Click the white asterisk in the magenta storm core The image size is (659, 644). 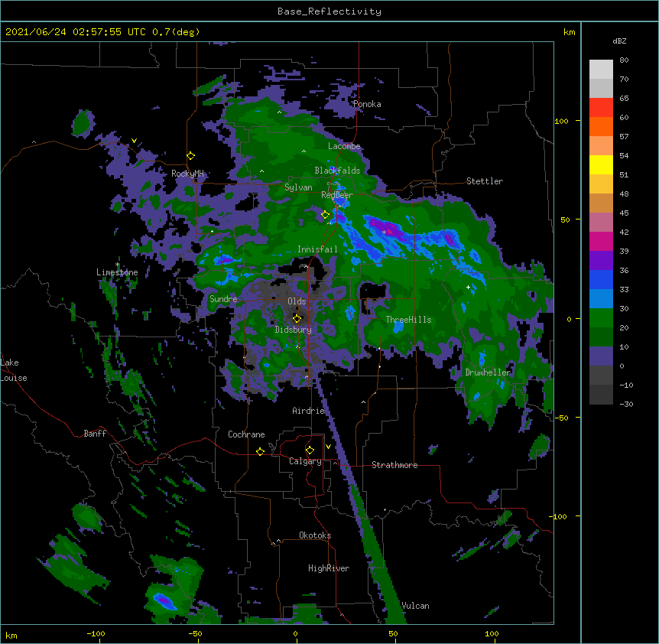(384, 232)
